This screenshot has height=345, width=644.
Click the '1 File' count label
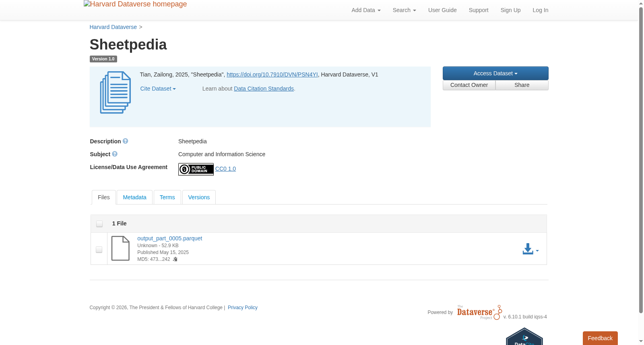tap(119, 223)
